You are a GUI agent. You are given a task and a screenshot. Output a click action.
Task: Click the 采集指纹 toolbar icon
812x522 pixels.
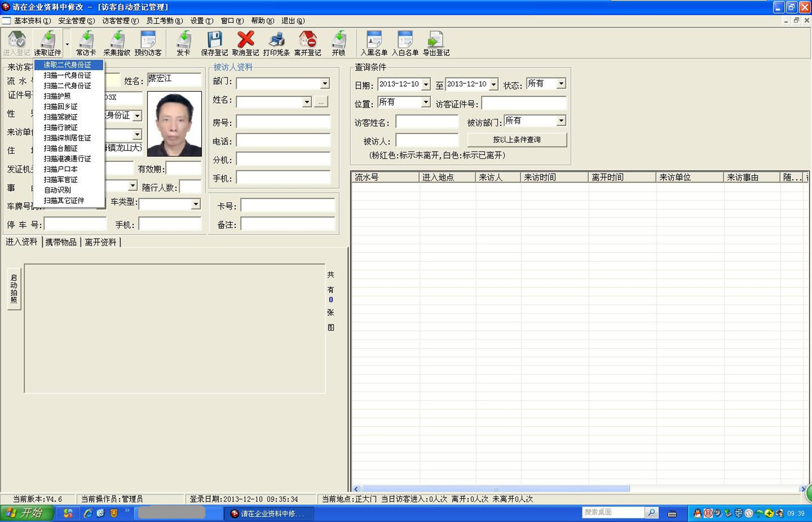click(x=117, y=43)
